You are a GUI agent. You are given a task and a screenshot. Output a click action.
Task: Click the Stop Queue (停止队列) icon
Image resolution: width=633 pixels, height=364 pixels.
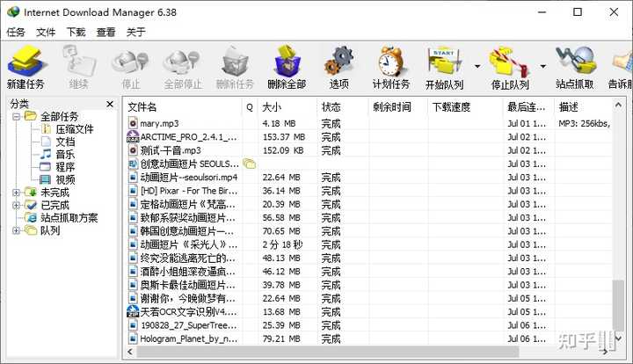point(509,62)
